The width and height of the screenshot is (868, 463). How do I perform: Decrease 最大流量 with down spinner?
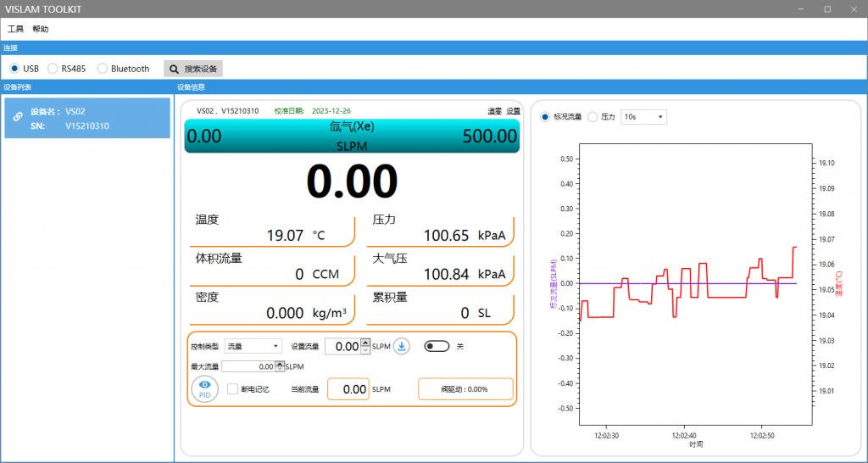(280, 369)
